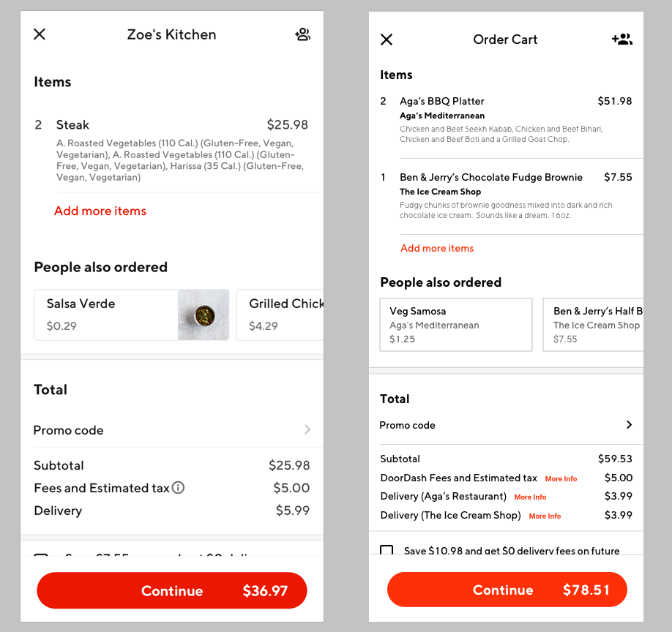Tick the savings checkbox under Zoe's Kitchen totals

click(42, 558)
